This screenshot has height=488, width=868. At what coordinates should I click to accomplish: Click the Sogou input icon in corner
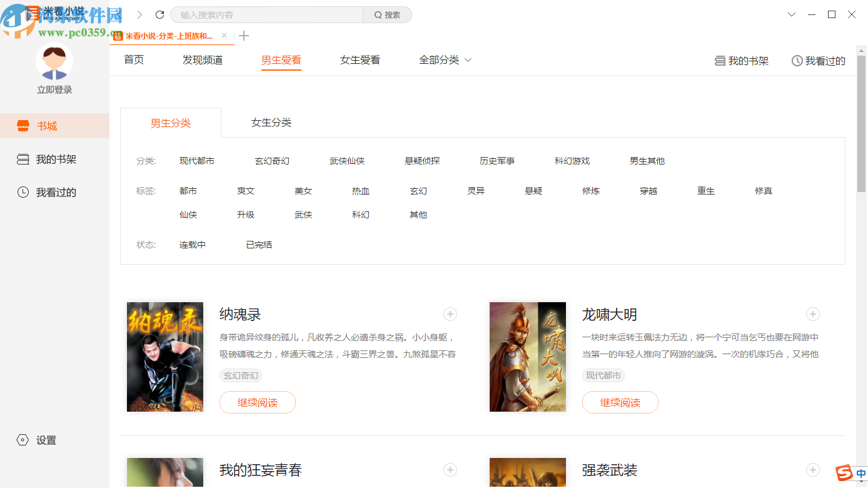point(845,474)
